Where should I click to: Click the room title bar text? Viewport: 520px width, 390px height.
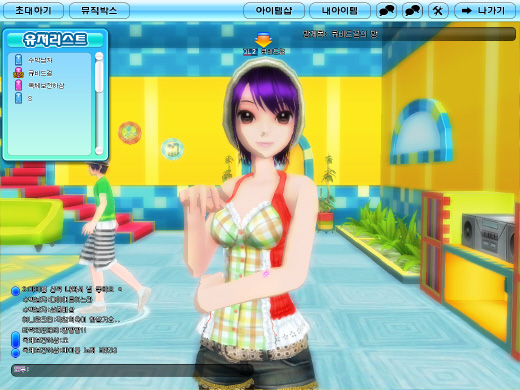[340, 34]
